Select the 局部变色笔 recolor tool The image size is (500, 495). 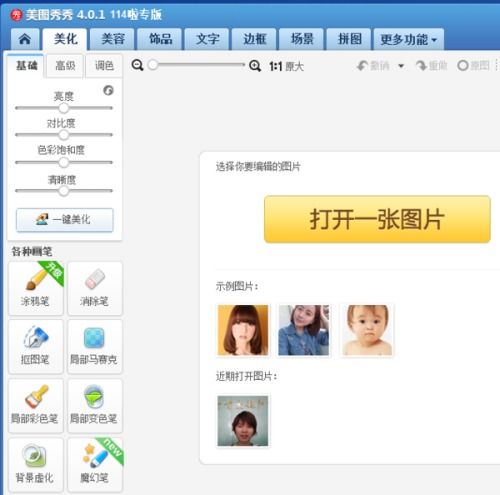point(95,406)
